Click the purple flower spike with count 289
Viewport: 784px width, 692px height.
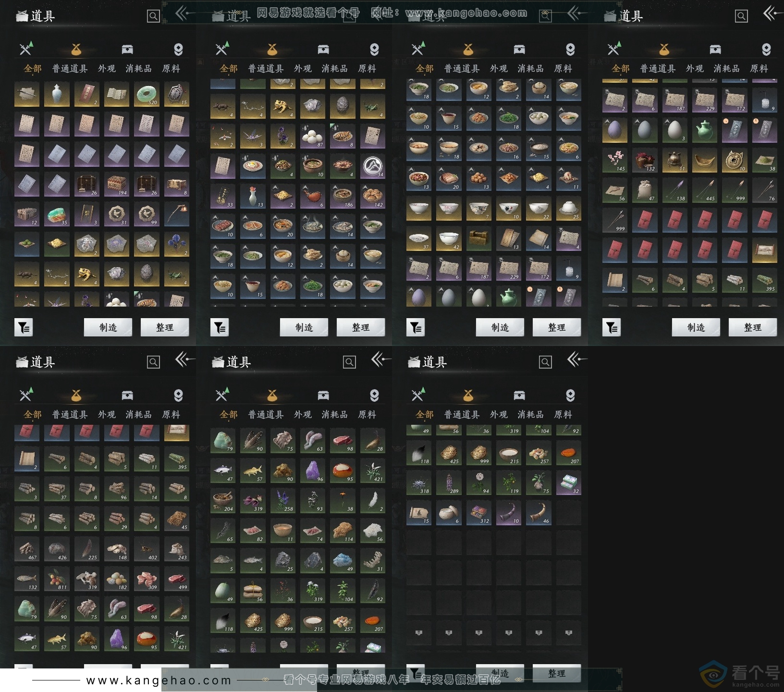[x=449, y=483]
